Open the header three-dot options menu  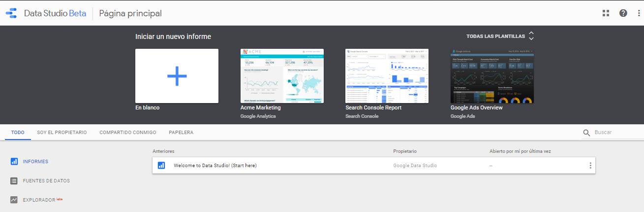coord(639,13)
